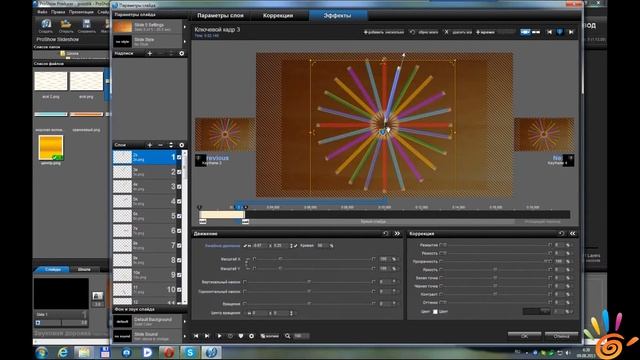Toggle visibility checkbox of layer 1
Viewport: 640px width, 360px height.
(x=179, y=157)
